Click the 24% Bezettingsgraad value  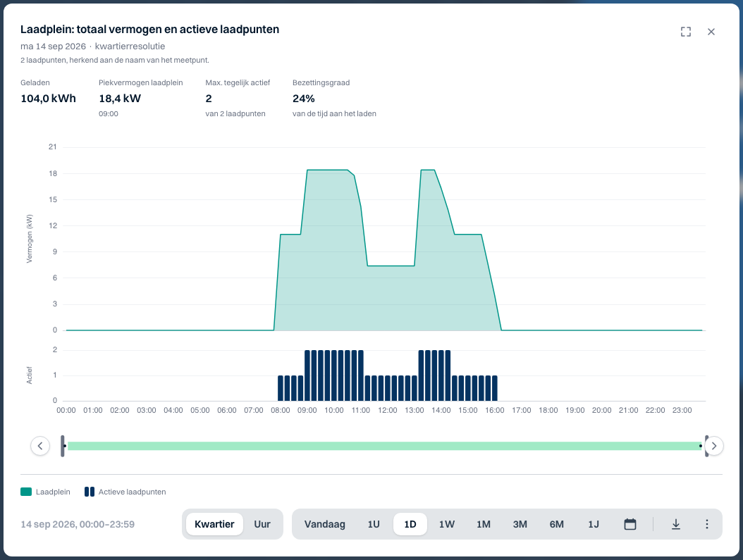[x=304, y=99]
